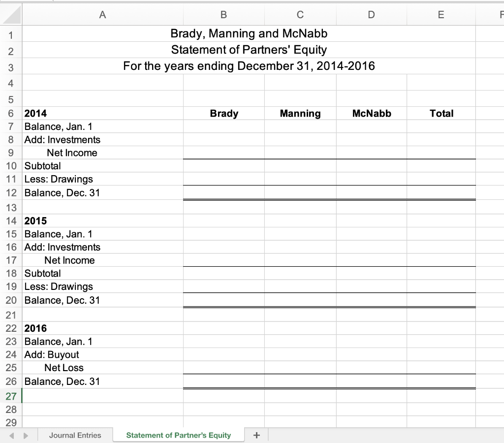Screen dimensions: 504x443
Task: Switch to the Journal Entries sheet tab
Action: [75, 435]
